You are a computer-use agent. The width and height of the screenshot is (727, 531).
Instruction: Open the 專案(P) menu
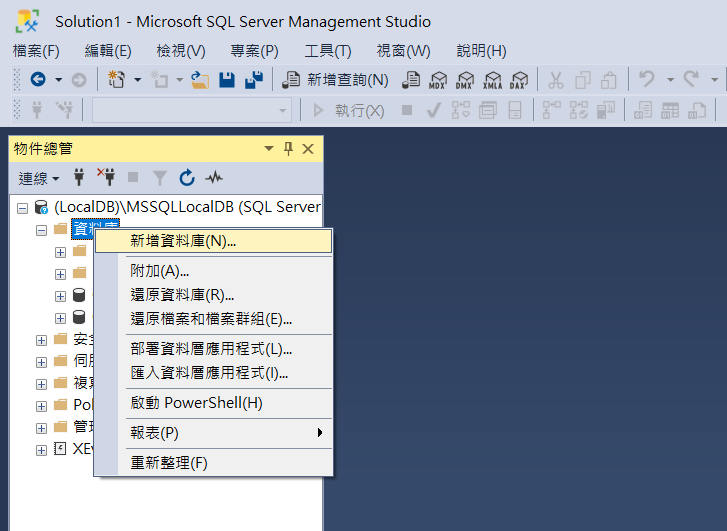click(255, 51)
